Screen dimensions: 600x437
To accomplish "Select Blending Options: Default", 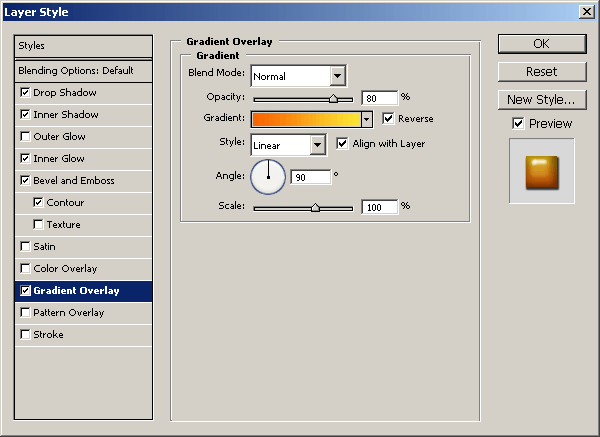I will (83, 71).
